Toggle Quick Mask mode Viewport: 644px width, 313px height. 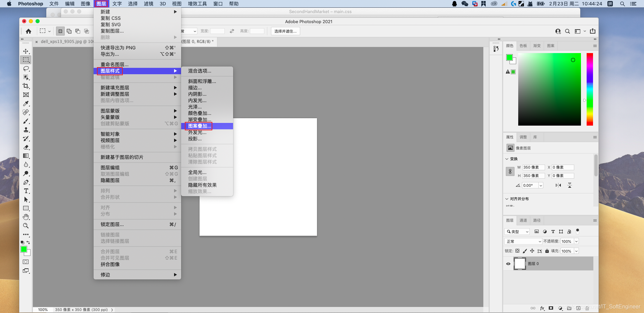[x=26, y=262]
